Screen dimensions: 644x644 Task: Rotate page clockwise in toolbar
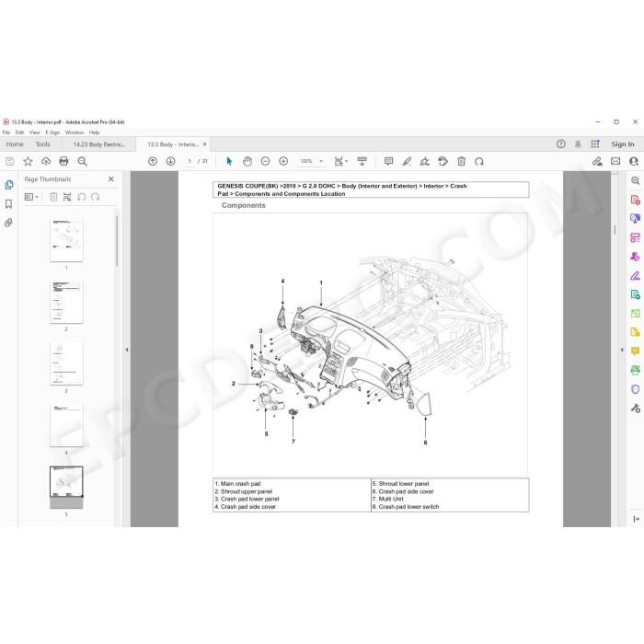(479, 161)
